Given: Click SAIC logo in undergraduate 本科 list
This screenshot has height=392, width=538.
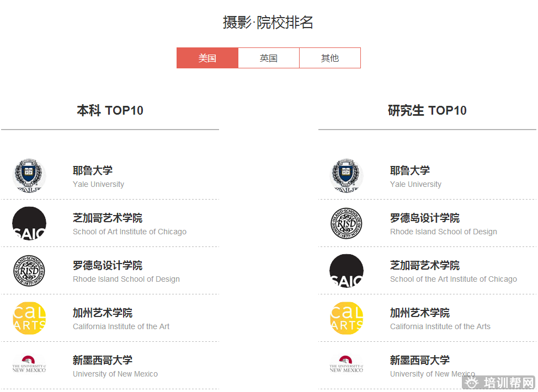Looking at the screenshot, I should coord(29,223).
